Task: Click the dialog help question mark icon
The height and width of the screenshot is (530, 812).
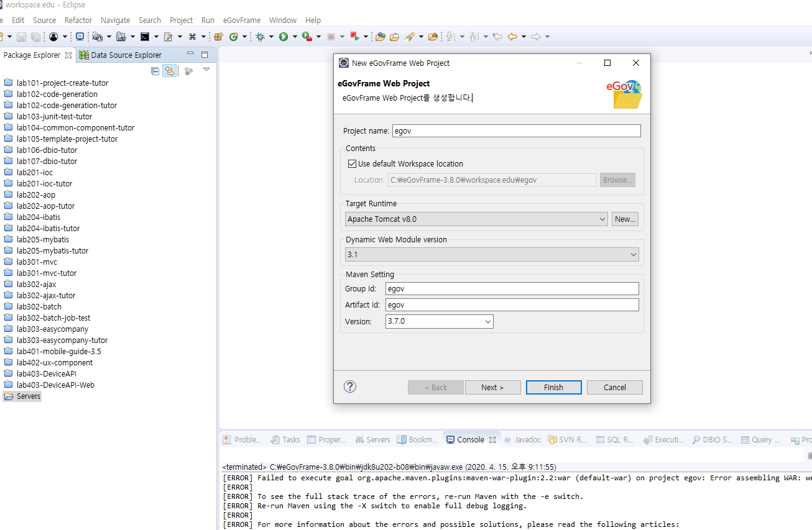Action: pos(350,386)
